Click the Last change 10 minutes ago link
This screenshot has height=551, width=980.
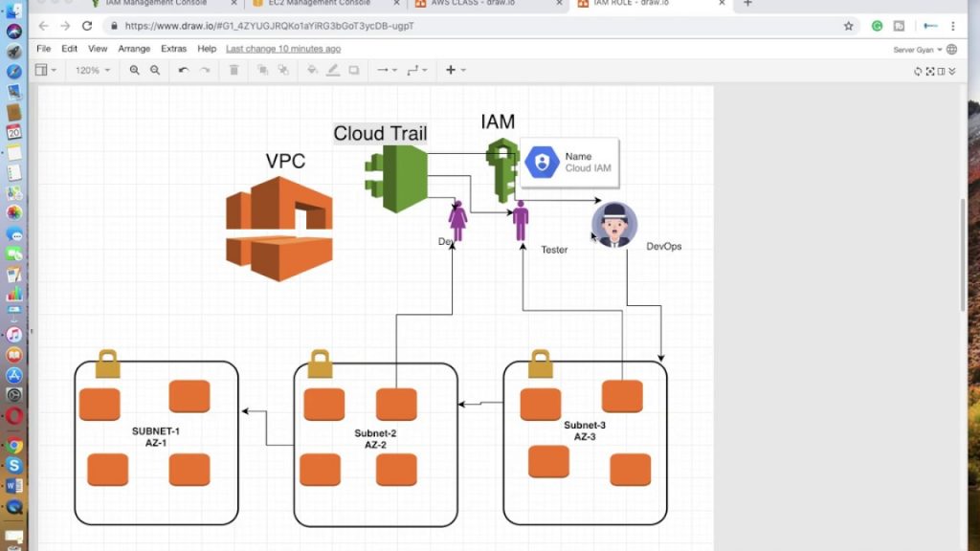(x=283, y=48)
